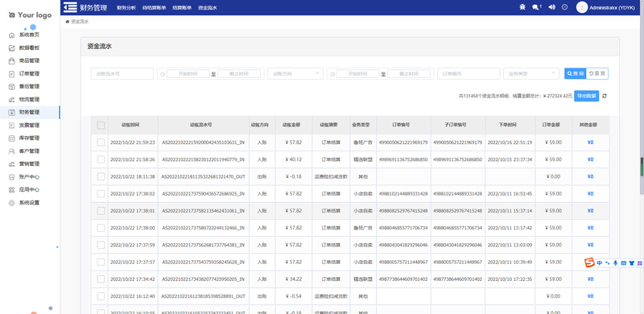
Task: Toggle the select-all checkbox in table header
Action: pos(101,126)
